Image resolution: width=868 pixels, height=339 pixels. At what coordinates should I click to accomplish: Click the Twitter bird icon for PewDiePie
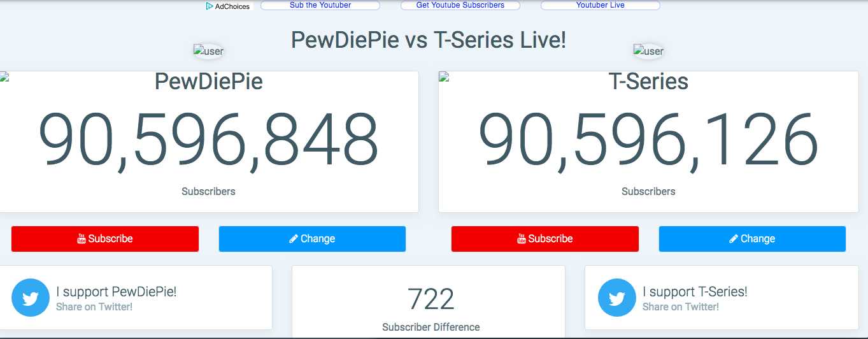(x=31, y=298)
